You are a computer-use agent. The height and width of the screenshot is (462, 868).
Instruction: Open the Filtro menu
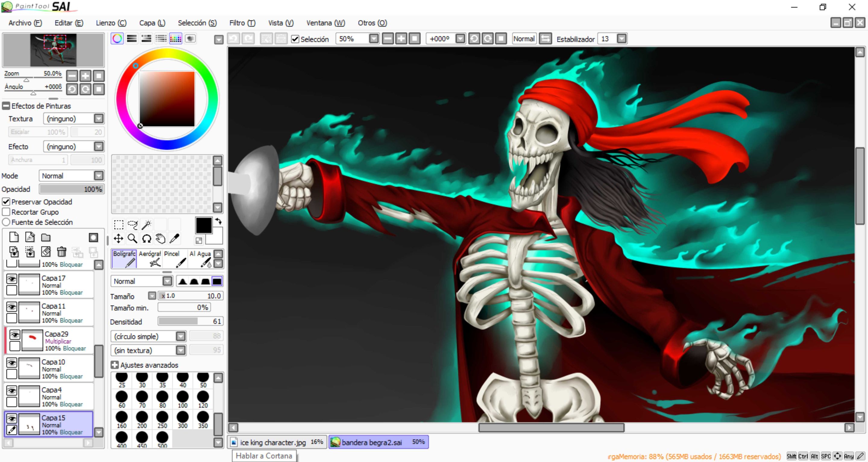coord(242,23)
